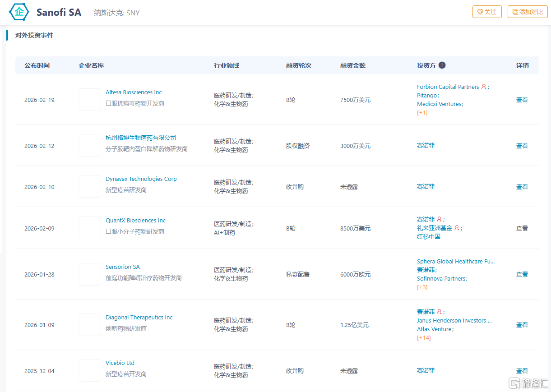The image size is (551, 392).
Task: Open the Diagonal Therapeutics Inc logo thumbnail
Action: [90, 325]
